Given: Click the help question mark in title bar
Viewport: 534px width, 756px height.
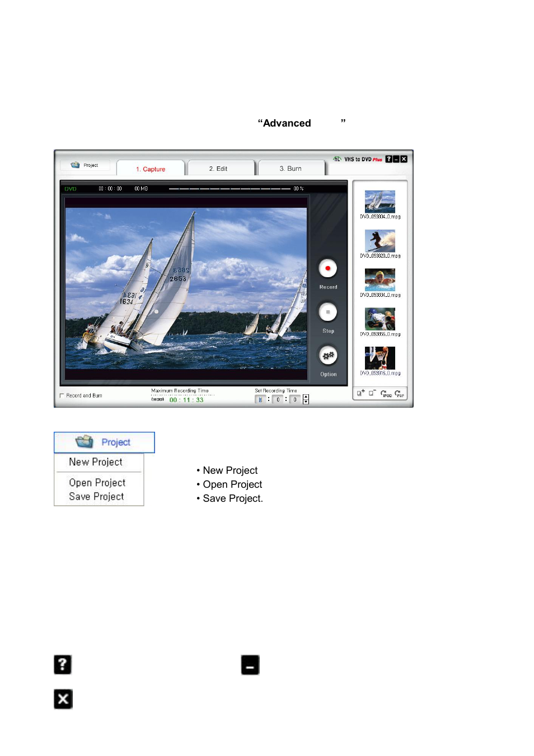Looking at the screenshot, I should tap(389, 159).
